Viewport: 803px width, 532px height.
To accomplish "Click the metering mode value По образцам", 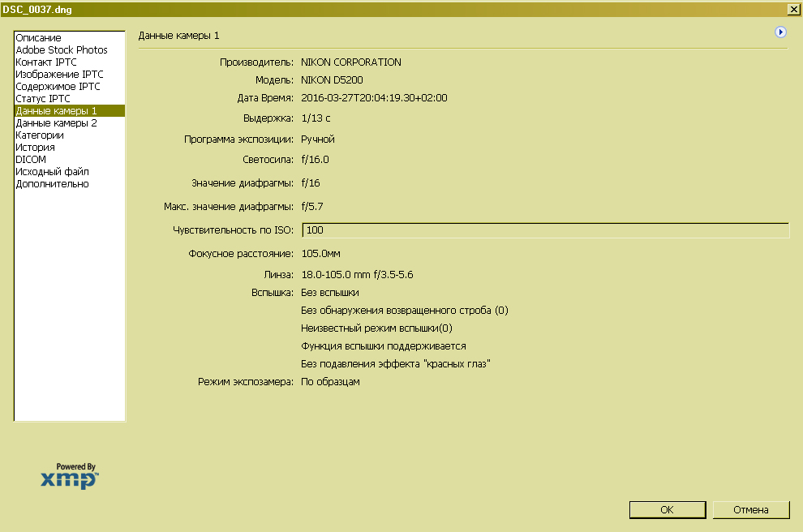I will pos(330,382).
